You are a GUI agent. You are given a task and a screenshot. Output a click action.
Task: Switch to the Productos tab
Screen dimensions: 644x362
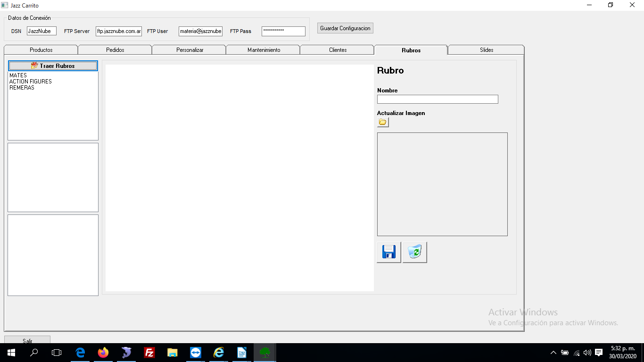pyautogui.click(x=41, y=50)
